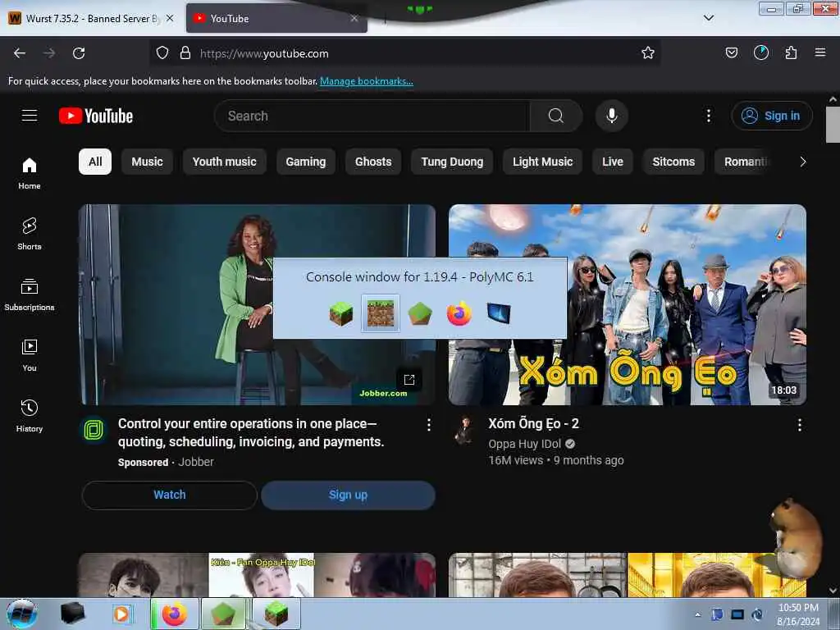
Task: Filter by Live chip
Action: [612, 162]
